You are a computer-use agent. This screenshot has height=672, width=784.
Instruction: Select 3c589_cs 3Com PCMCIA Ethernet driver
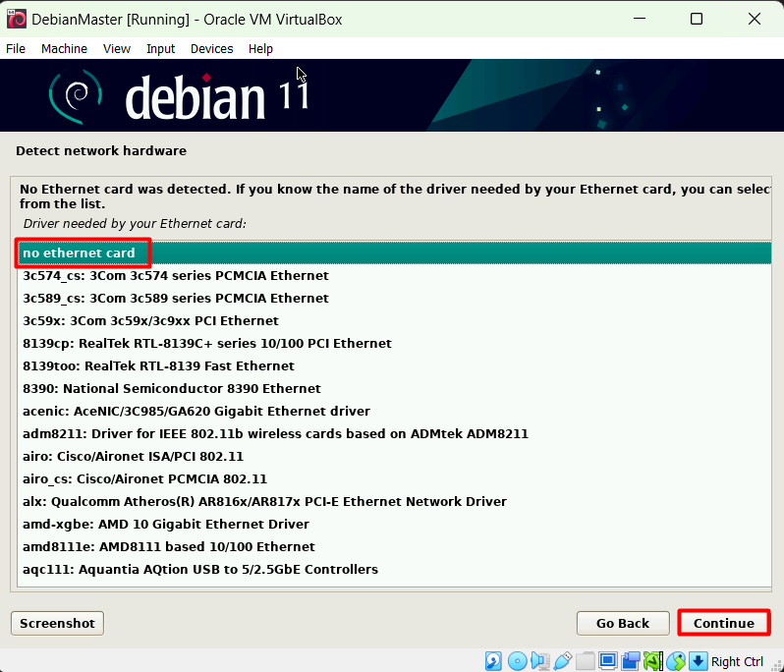tap(394, 298)
